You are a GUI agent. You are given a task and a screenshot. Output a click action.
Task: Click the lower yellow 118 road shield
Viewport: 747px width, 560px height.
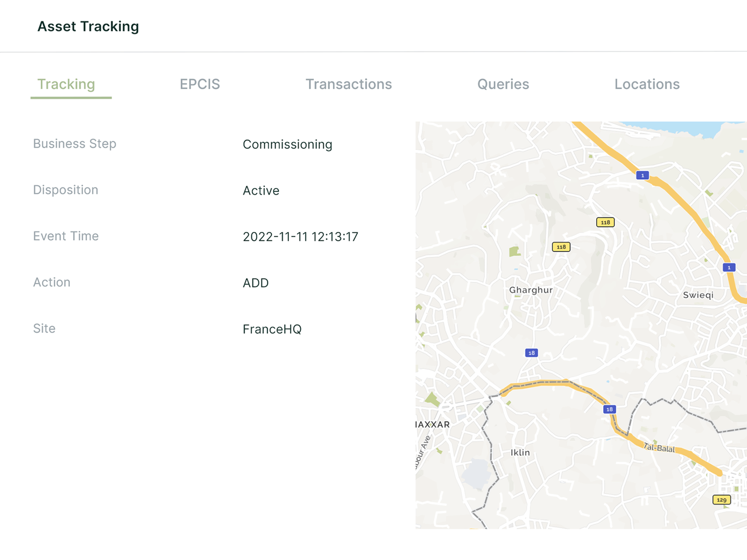point(561,247)
